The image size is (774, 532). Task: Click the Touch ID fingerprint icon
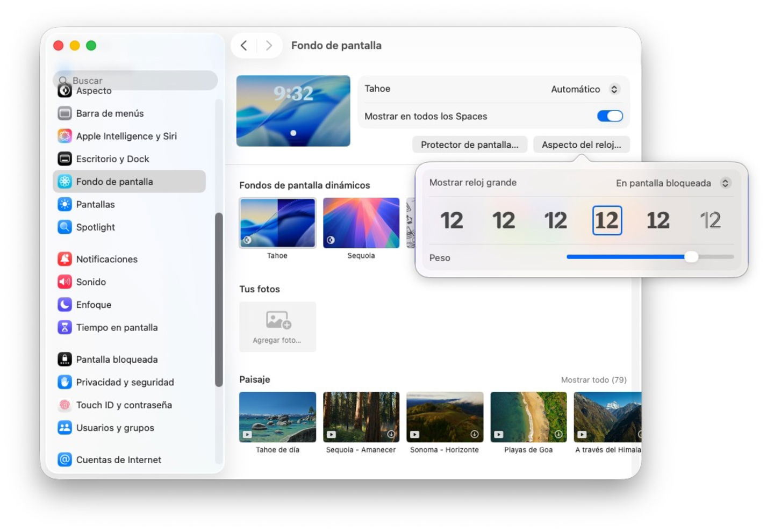click(64, 405)
